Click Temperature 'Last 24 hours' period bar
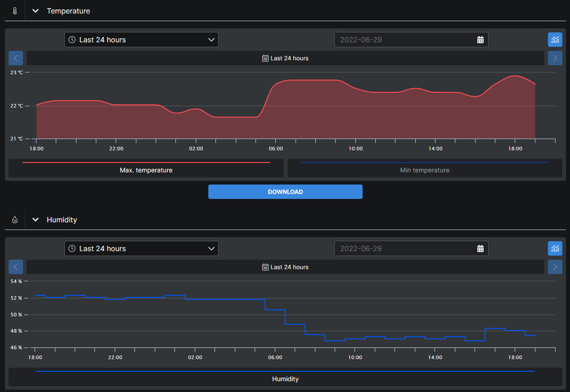 (x=285, y=58)
